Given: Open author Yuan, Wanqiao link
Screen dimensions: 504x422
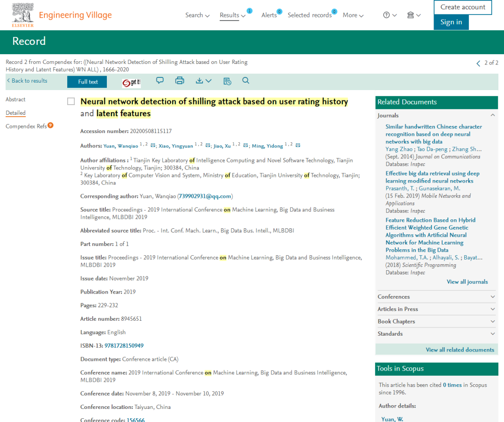Looking at the screenshot, I should click(120, 146).
